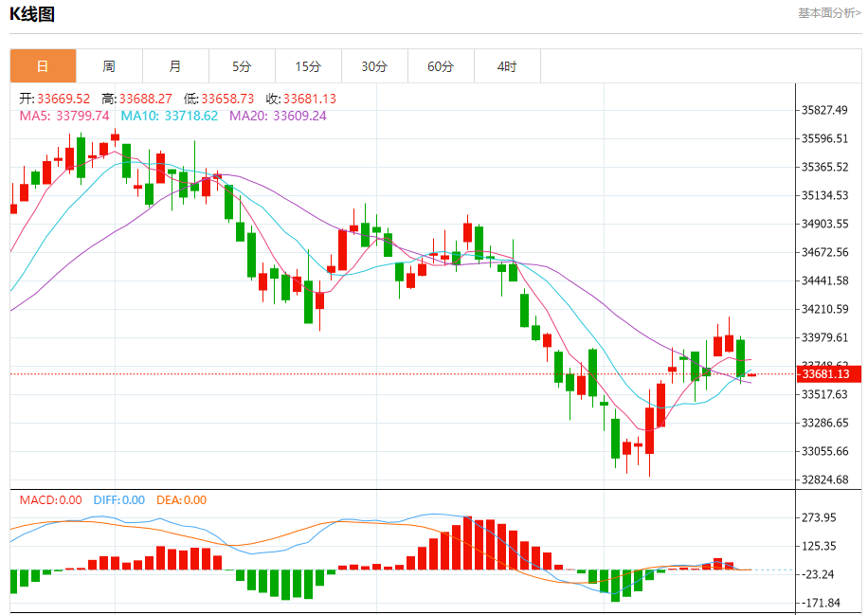Click the K线图 chart title
Screen dimensions: 868x615
click(32, 14)
